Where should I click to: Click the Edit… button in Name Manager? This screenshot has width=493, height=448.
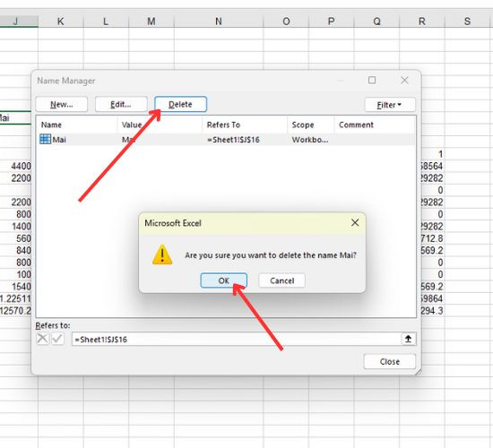tap(121, 104)
